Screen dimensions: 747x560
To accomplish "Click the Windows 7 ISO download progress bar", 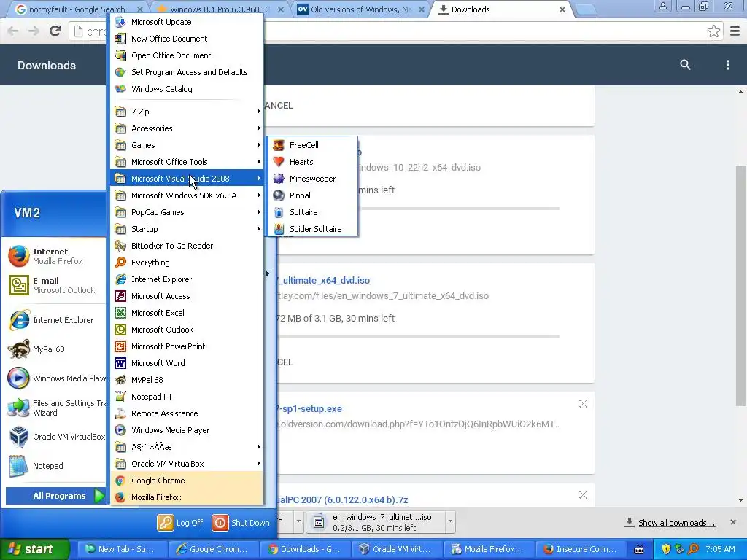I will (x=418, y=337).
